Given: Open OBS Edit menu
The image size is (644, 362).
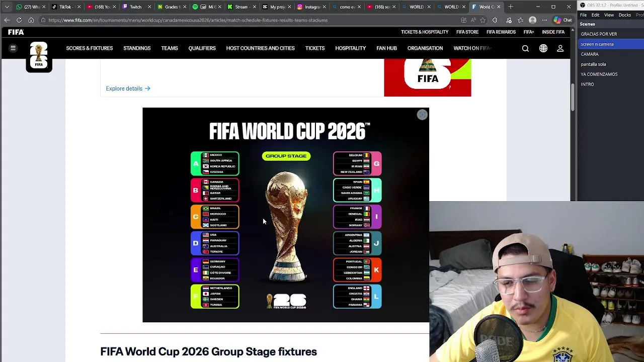Looking at the screenshot, I should (x=595, y=15).
